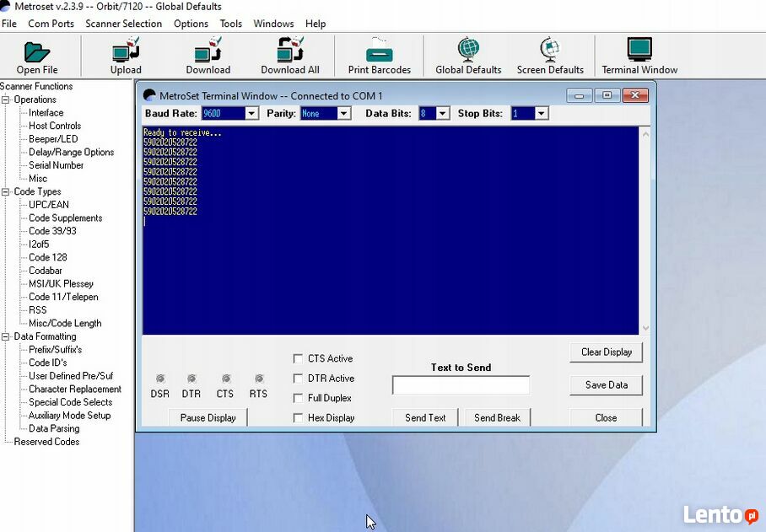Open the Data Bits dropdown

pyautogui.click(x=443, y=114)
